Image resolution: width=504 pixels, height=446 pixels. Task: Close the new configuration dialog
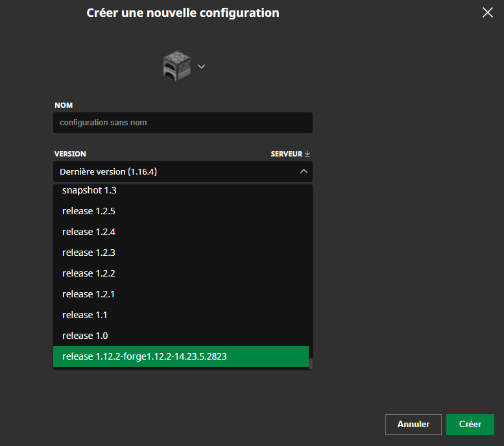coord(488,12)
